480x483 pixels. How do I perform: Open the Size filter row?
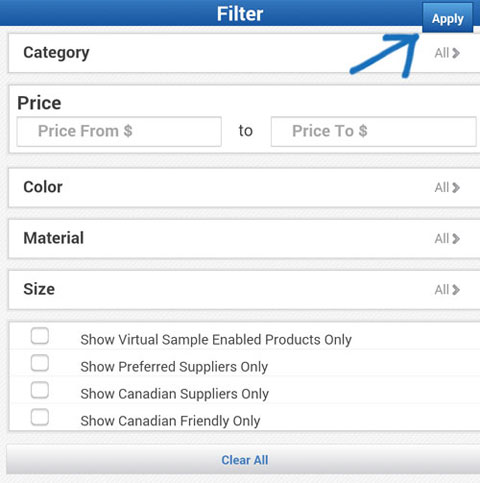point(244,289)
